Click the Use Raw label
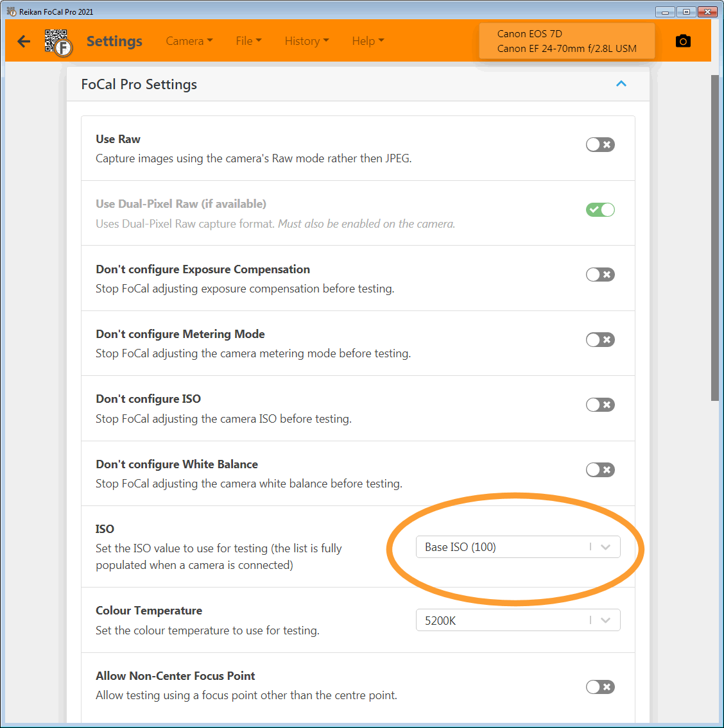 tap(118, 139)
